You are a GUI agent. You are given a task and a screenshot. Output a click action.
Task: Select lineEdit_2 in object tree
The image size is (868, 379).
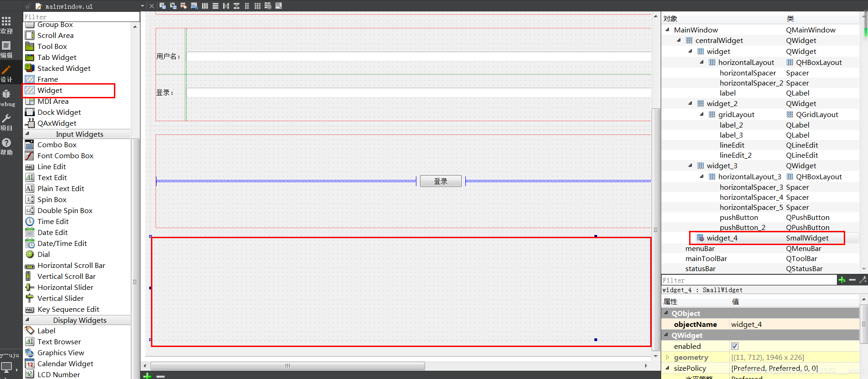point(735,155)
